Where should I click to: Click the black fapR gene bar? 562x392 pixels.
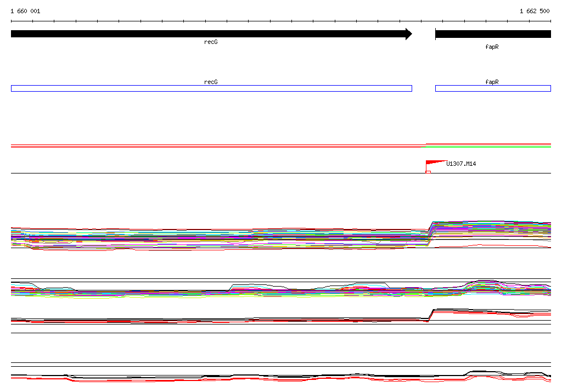(x=493, y=34)
